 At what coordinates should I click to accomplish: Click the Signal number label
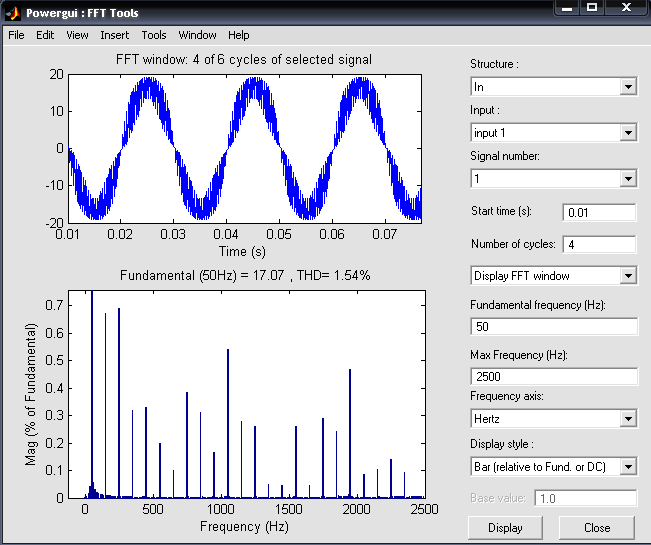pyautogui.click(x=505, y=156)
